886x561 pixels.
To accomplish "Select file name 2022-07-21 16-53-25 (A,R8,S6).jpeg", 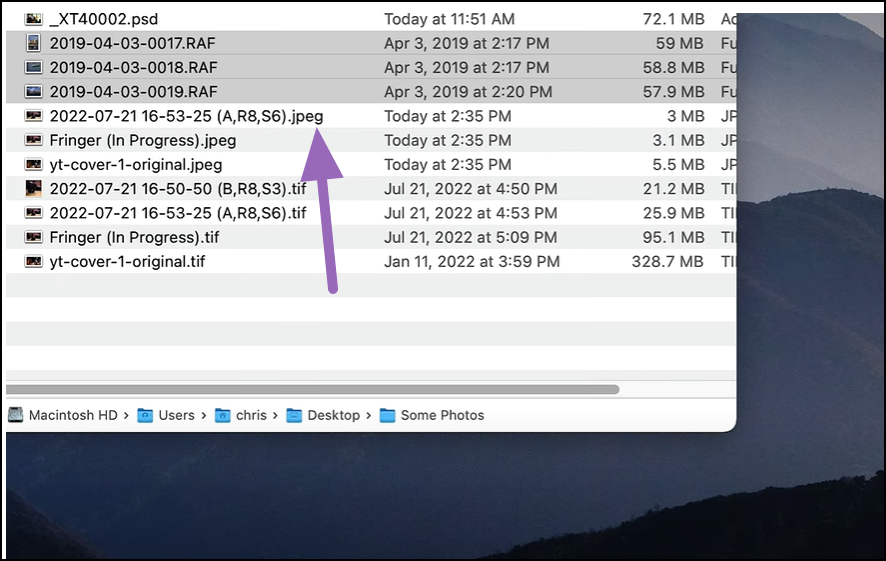I will coord(186,116).
